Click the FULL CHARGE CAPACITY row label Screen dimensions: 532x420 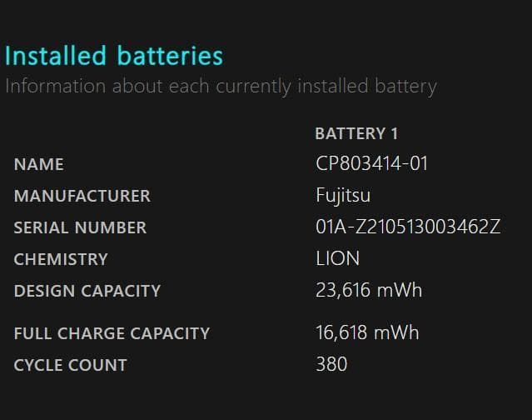click(x=112, y=333)
